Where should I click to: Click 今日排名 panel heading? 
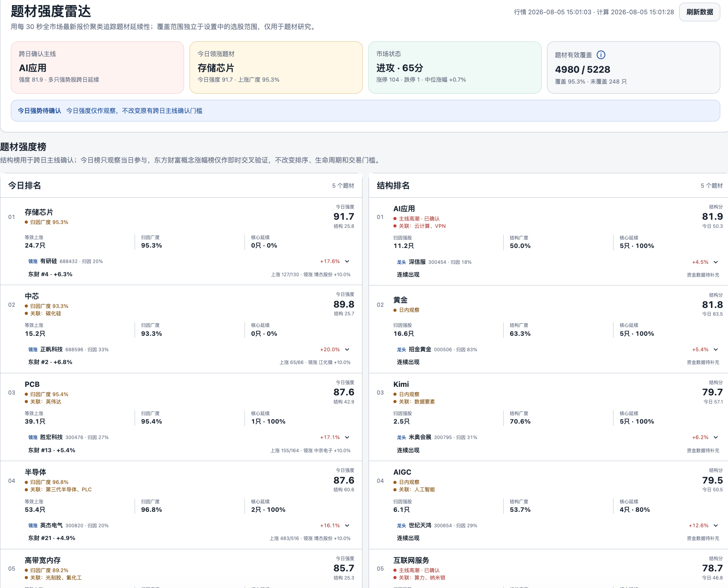point(25,186)
